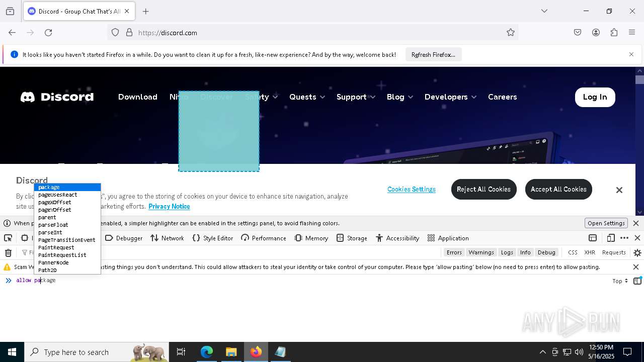The width and height of the screenshot is (644, 362).
Task: Toggle the XHR console filter
Action: point(590,252)
